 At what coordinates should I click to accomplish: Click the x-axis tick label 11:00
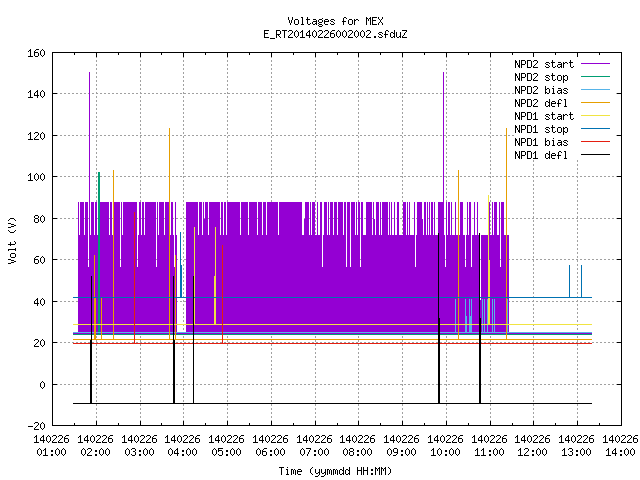pos(489,452)
